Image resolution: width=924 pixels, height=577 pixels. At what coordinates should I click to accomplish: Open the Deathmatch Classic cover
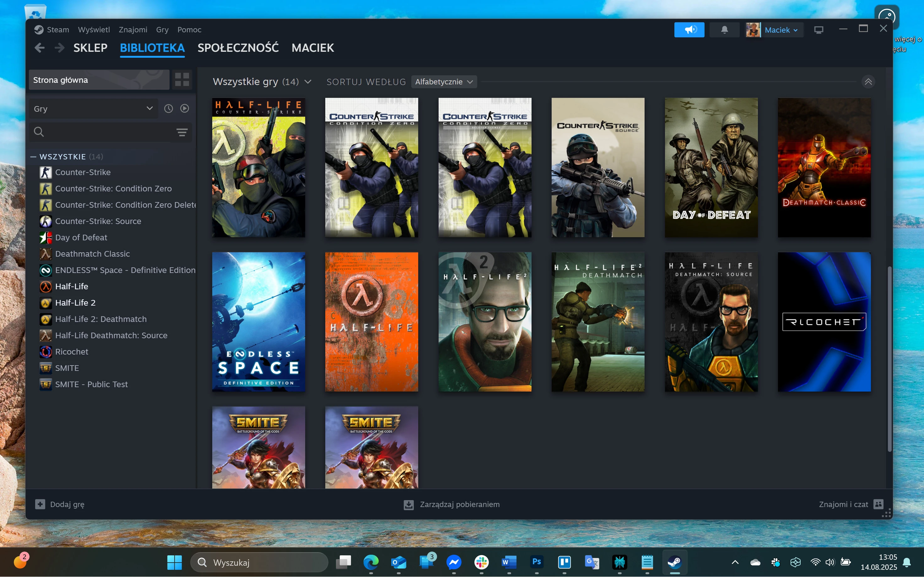click(x=824, y=168)
